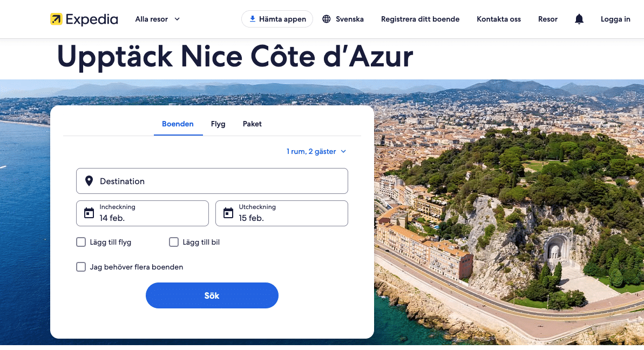Select the Paket tab
Screen dimensions: 644x350
tap(252, 124)
